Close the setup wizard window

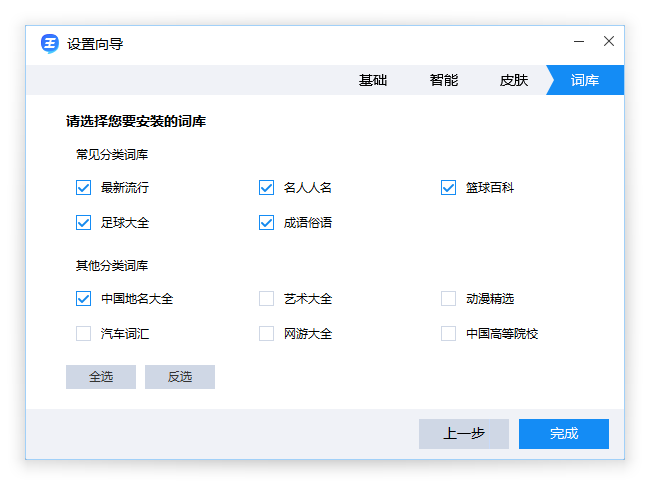pyautogui.click(x=609, y=42)
